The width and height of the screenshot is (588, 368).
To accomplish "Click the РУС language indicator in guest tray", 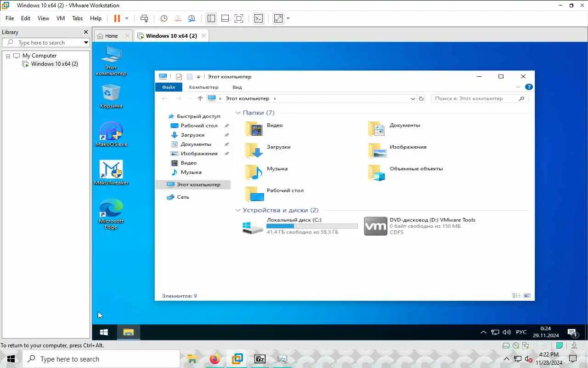I will click(x=521, y=332).
